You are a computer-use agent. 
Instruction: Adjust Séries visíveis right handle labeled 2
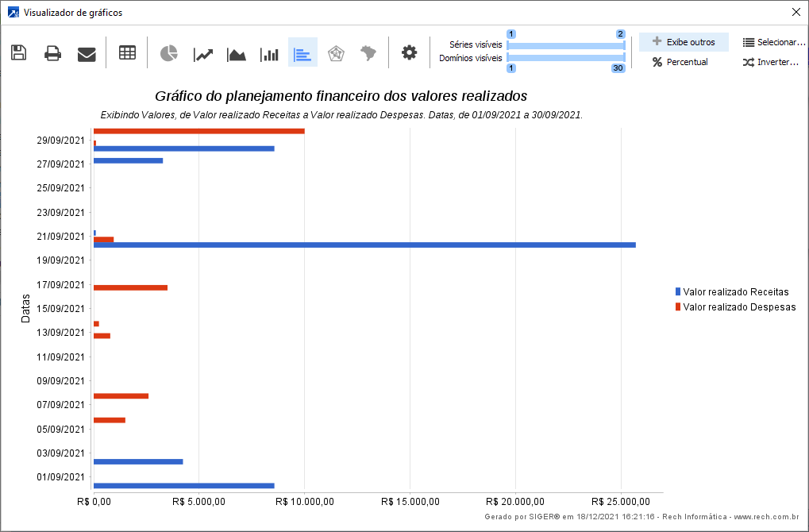(621, 35)
